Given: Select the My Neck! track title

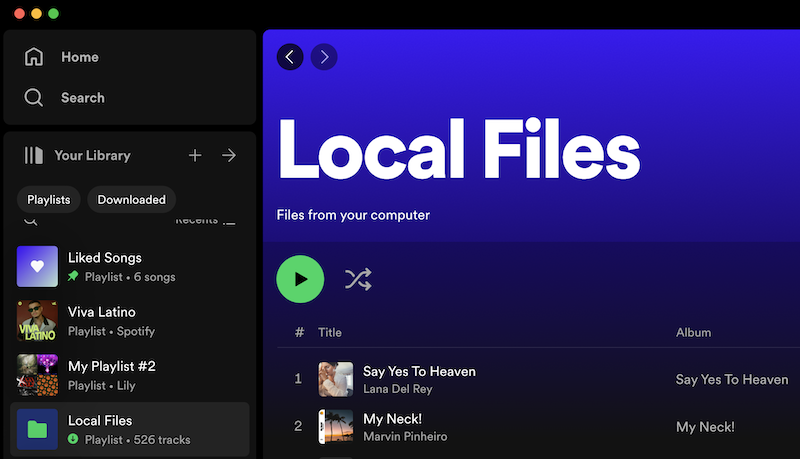Looking at the screenshot, I should tap(393, 419).
